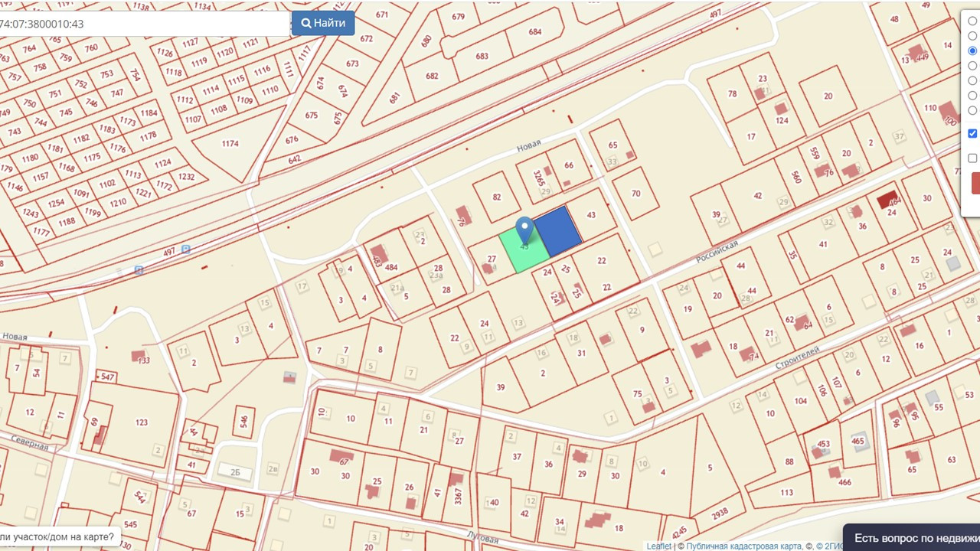Click the building labeled 2Б
Viewport: 980px width, 551px height.
click(x=235, y=472)
